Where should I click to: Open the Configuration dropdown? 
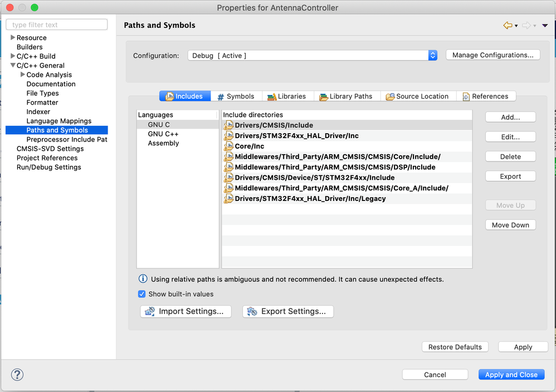[x=433, y=55]
